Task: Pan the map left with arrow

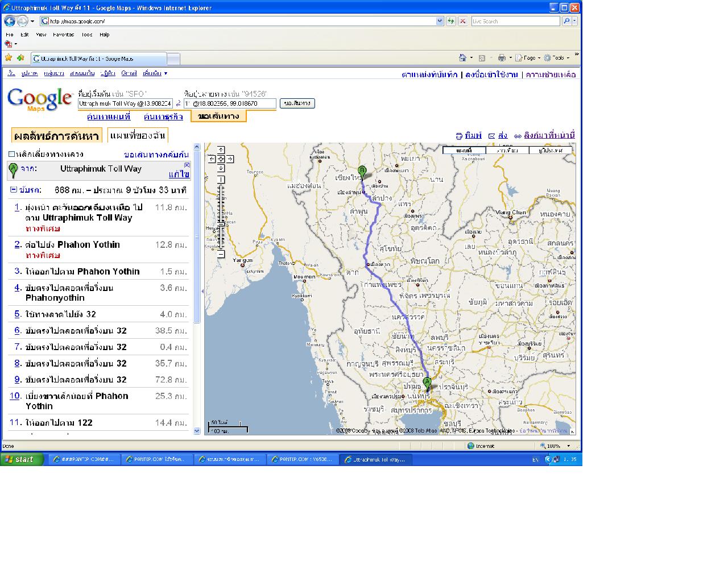Action: point(212,159)
